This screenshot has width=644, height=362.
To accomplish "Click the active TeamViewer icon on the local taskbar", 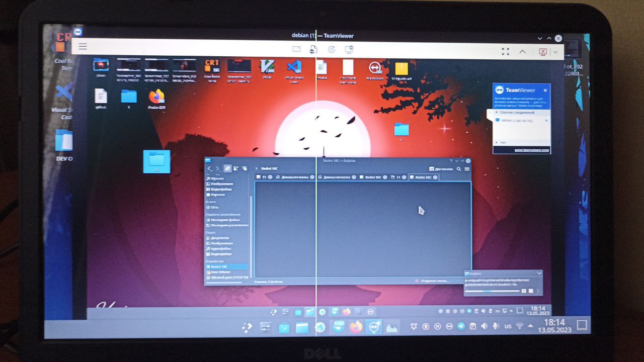I will pos(373,327).
